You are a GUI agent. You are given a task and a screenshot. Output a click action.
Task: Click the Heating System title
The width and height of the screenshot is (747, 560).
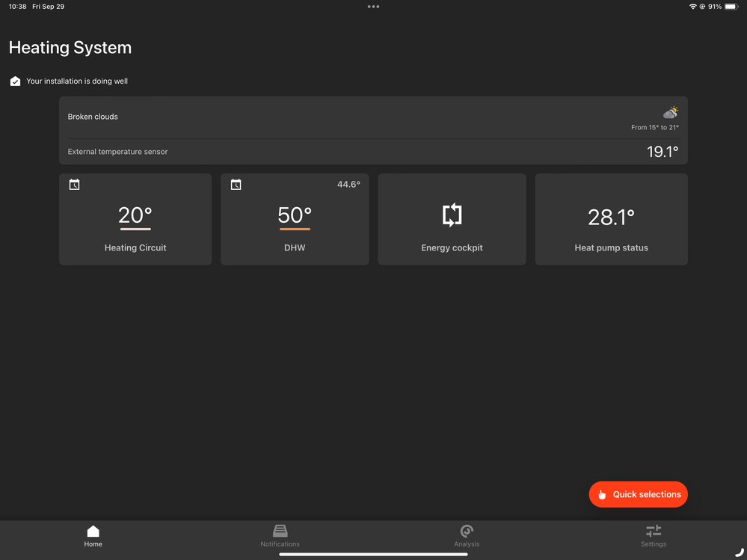[70, 48]
